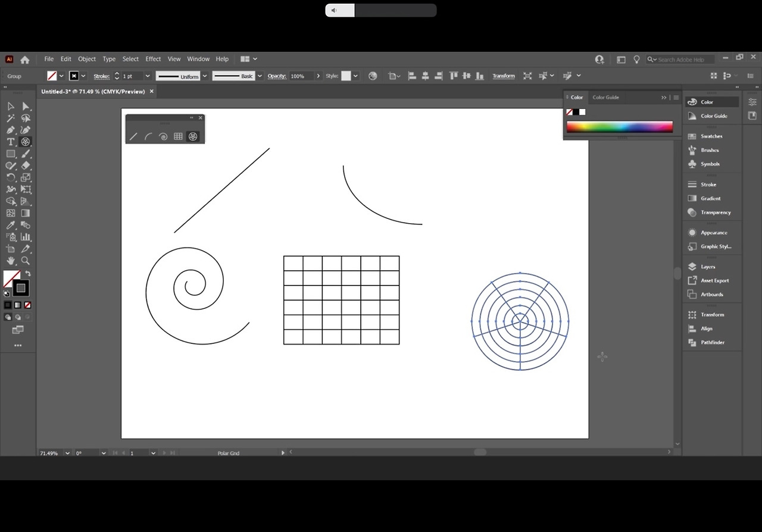Open the stroke weight dropdown
The height and width of the screenshot is (532, 762).
click(x=148, y=76)
